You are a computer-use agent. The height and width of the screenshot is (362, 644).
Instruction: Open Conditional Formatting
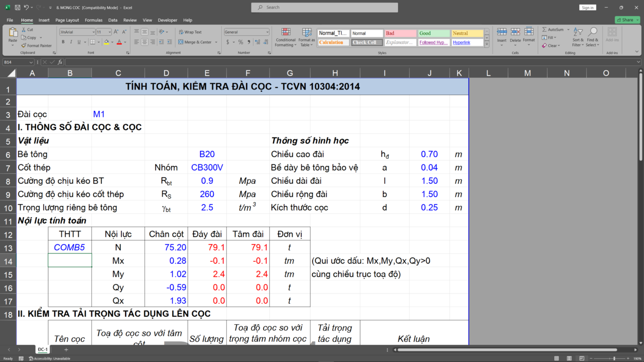pos(285,37)
